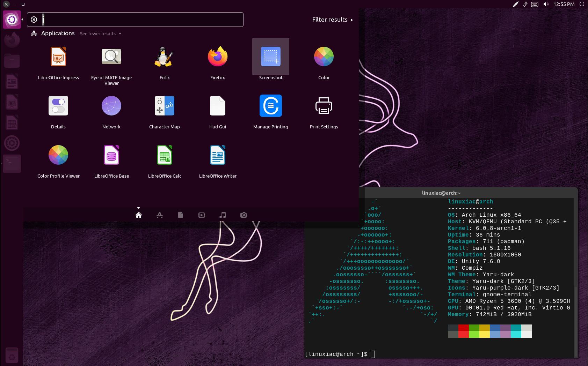
Task: Click the terminal title linuxiac@arch:~
Action: pos(441,193)
